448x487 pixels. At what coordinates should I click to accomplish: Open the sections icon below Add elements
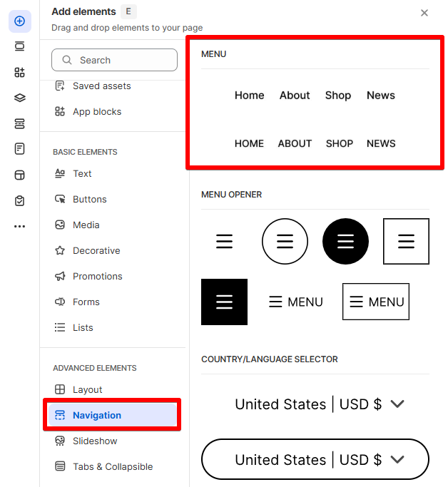[19, 46]
